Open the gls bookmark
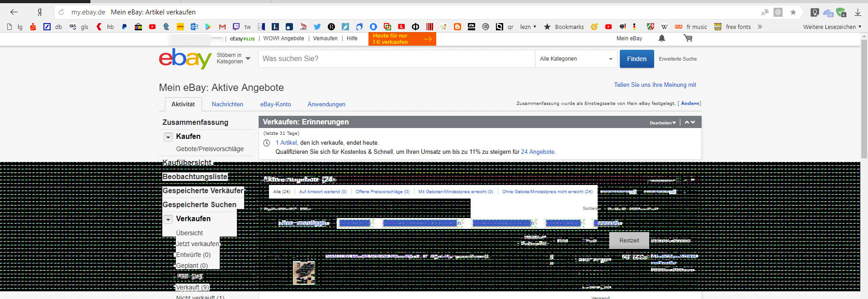Image resolution: width=868 pixels, height=299 pixels. point(79,27)
